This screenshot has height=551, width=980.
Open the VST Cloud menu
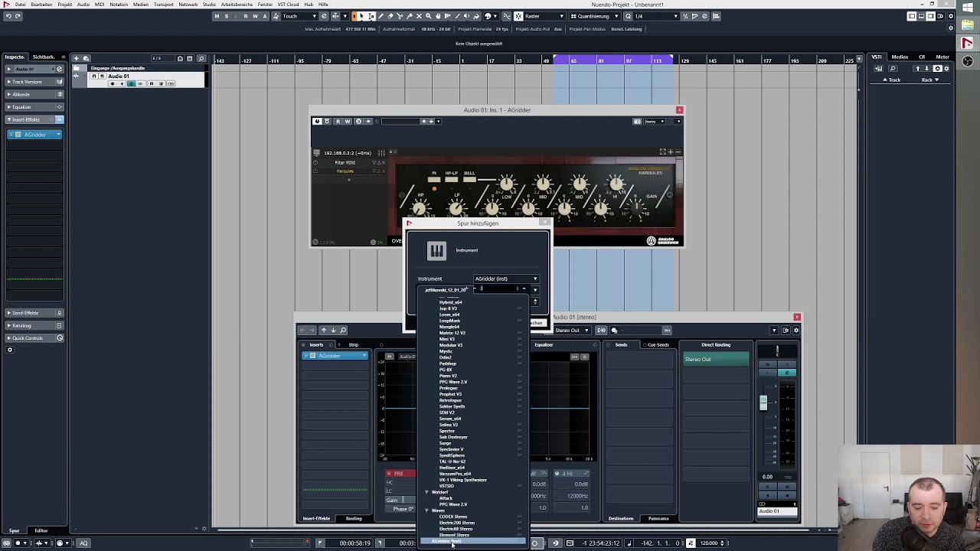(288, 5)
